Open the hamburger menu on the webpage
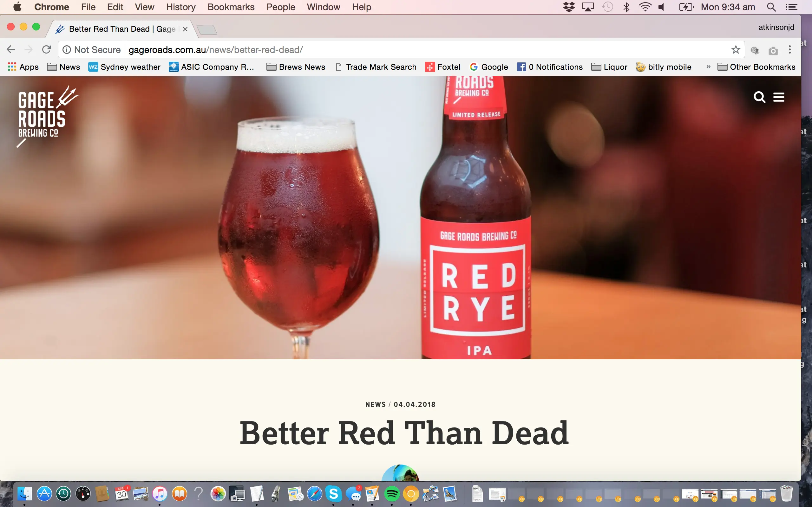Viewport: 812px width, 507px height. [779, 97]
